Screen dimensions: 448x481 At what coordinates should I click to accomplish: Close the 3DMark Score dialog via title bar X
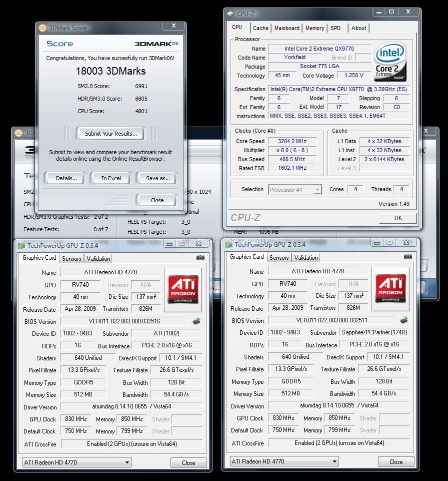tap(173, 26)
